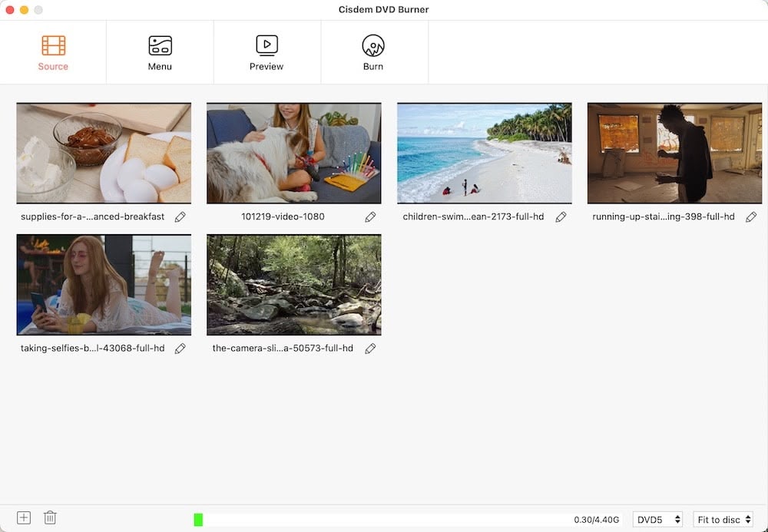Open editor for children-swim video pencil icon
This screenshot has width=768, height=532.
tap(561, 217)
